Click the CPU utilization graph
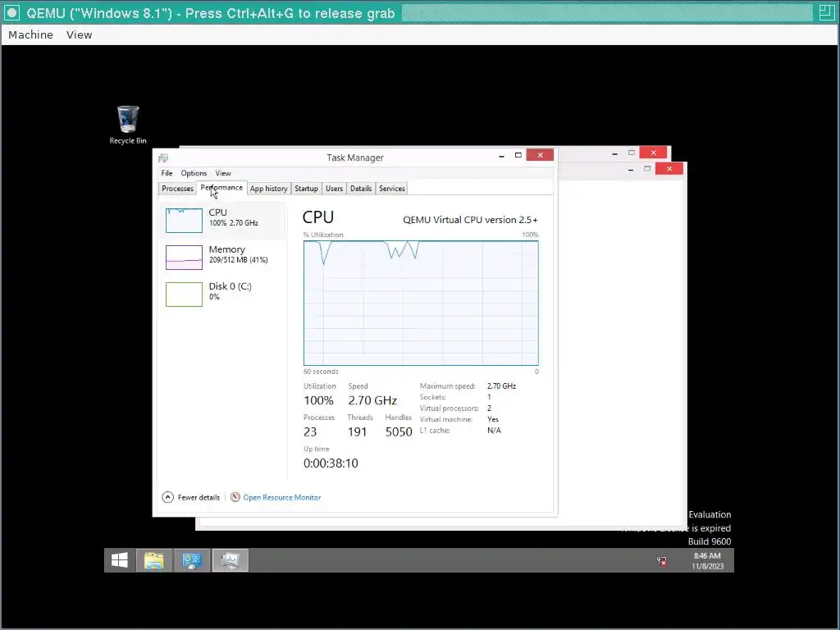The image size is (840, 630). coord(421,304)
